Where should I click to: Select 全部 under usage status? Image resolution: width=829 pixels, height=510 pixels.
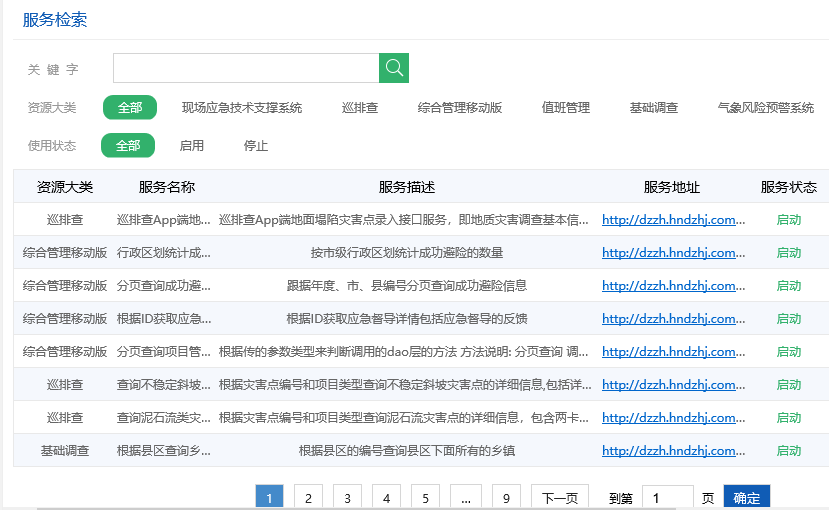click(128, 146)
